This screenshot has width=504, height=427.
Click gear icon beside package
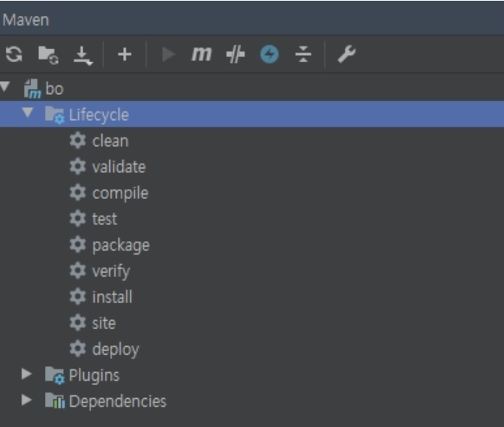77,245
